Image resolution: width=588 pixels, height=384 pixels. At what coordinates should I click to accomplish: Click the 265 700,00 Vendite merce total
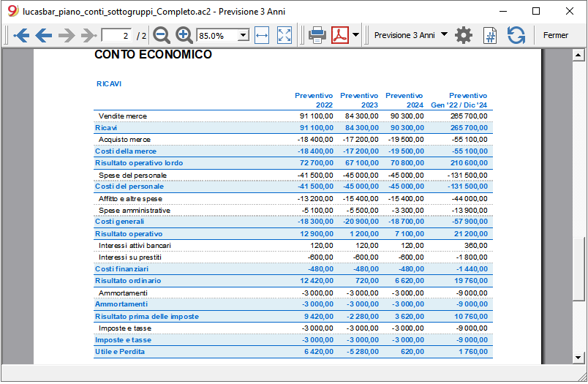click(469, 116)
